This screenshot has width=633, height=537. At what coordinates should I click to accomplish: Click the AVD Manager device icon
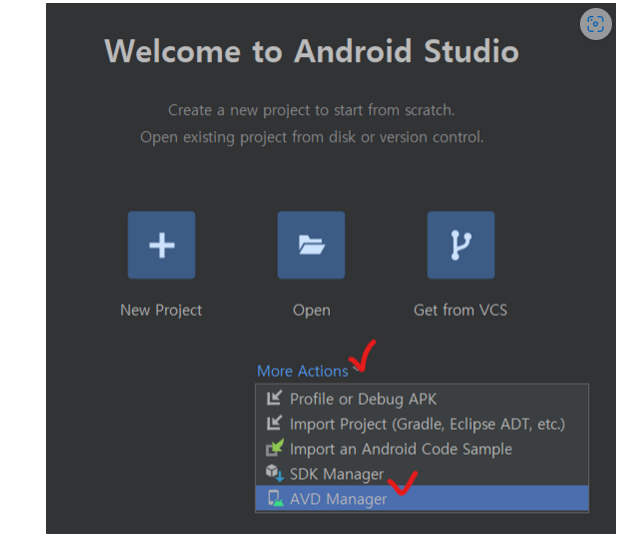(275, 498)
